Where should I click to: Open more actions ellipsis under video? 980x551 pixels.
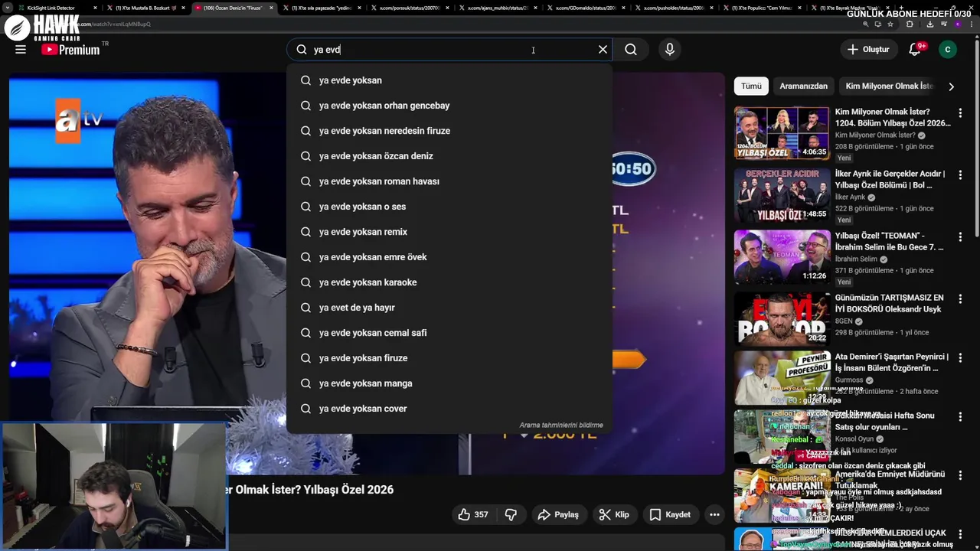(714, 514)
